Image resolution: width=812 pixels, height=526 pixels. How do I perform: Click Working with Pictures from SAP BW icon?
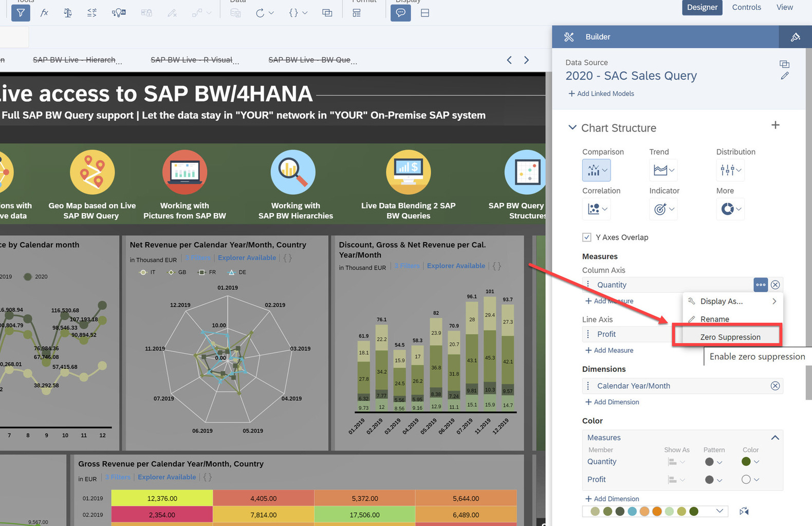click(x=185, y=172)
